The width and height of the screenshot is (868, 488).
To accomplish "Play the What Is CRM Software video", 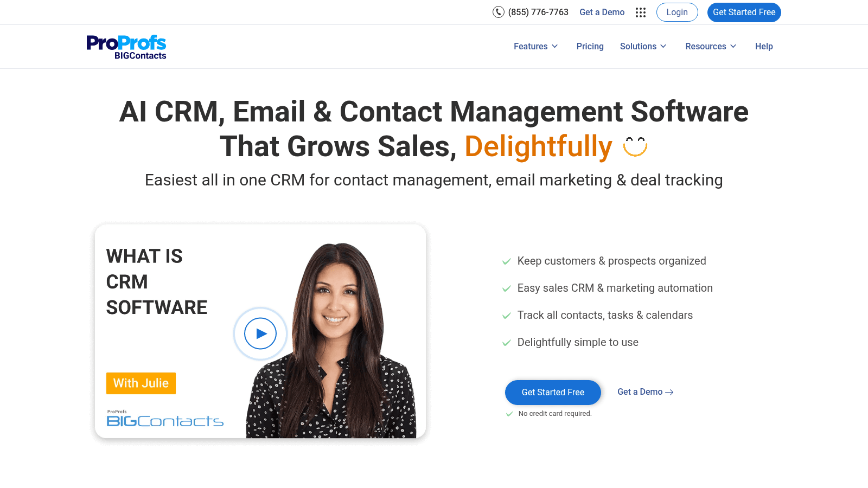I will pos(260,333).
